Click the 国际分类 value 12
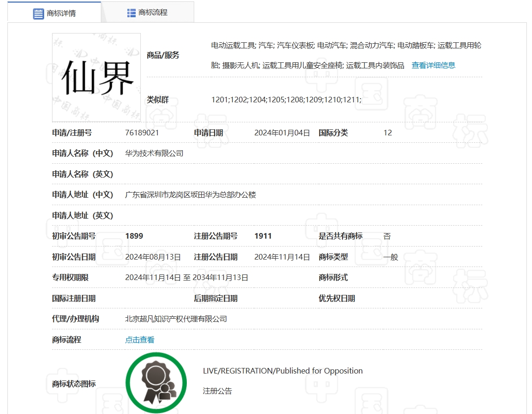Image resolution: width=532 pixels, height=414 pixels. pyautogui.click(x=388, y=133)
